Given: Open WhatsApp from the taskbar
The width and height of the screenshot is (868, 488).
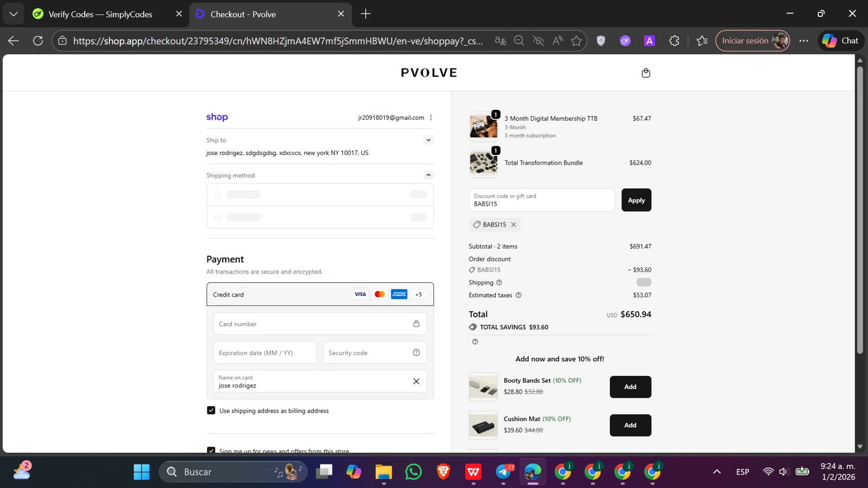Looking at the screenshot, I should 414,472.
